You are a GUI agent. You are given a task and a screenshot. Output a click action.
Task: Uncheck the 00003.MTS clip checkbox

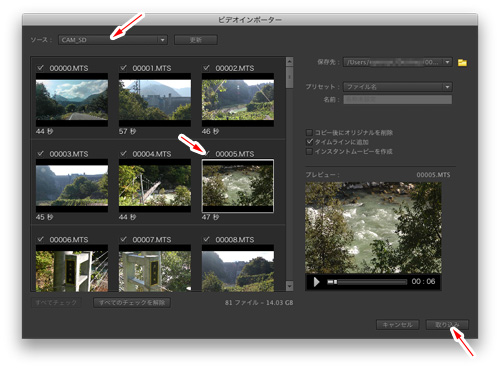pyautogui.click(x=40, y=154)
